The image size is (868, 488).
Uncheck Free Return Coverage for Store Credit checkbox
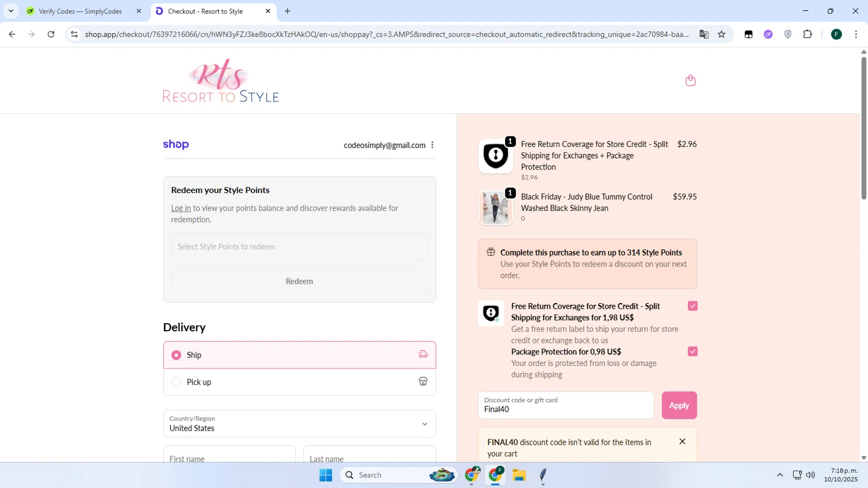point(692,306)
